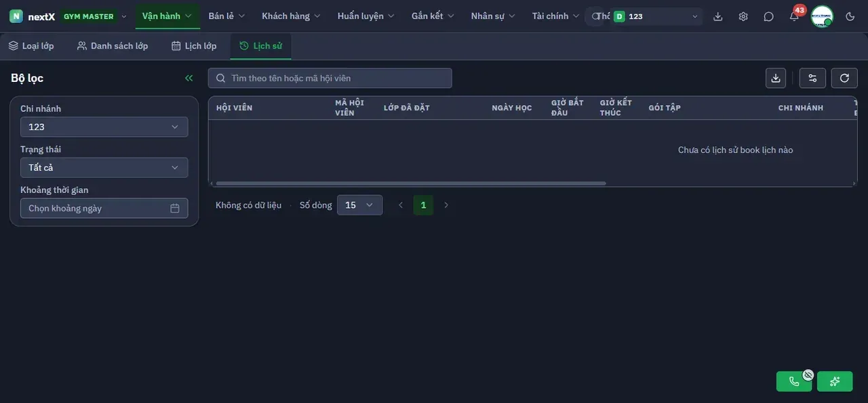
Task: Toggle dark mode with the moon icon
Action: pos(850,16)
